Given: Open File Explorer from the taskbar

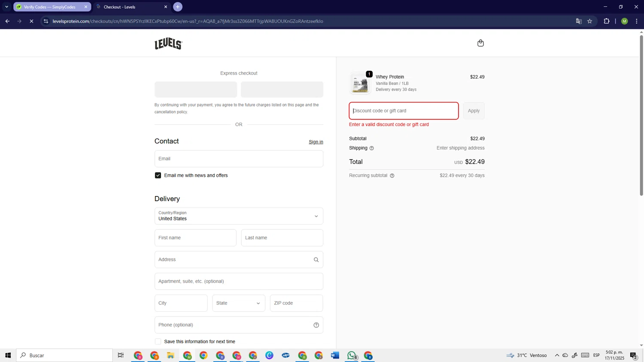Looking at the screenshot, I should click(170, 355).
